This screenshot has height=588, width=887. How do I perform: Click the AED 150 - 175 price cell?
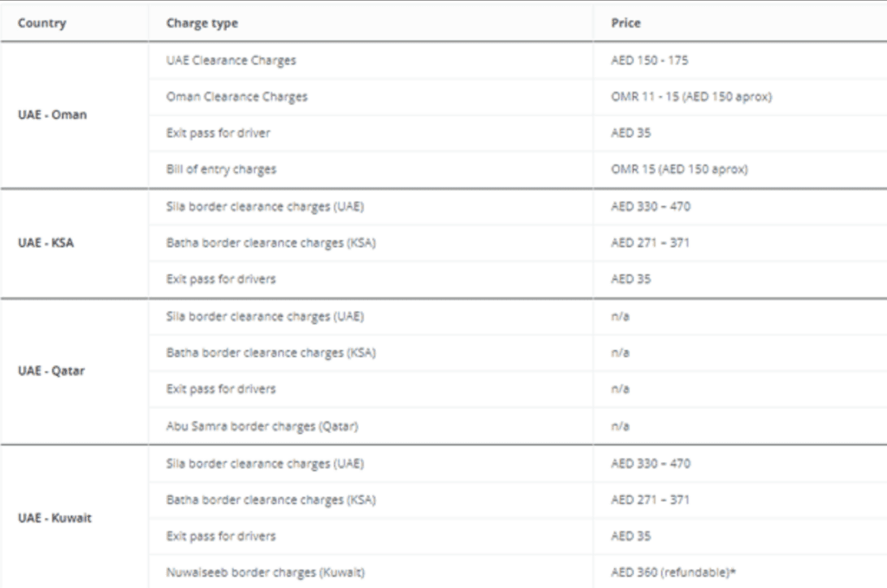650,61
